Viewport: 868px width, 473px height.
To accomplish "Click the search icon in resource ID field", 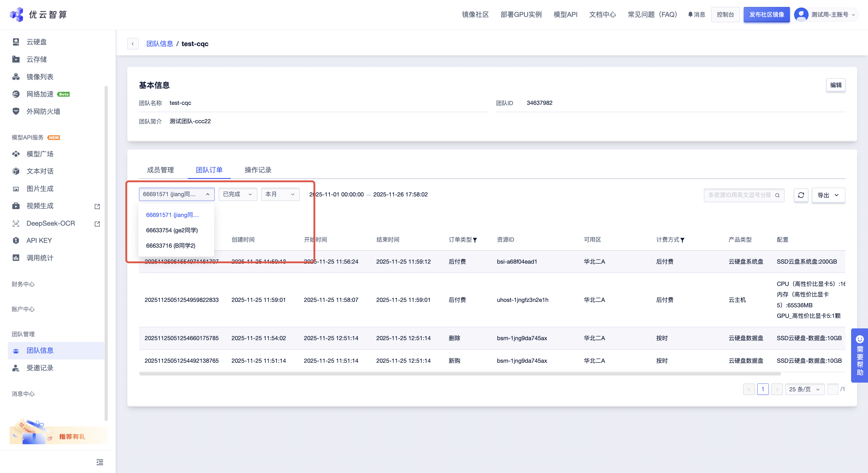I will pyautogui.click(x=777, y=195).
